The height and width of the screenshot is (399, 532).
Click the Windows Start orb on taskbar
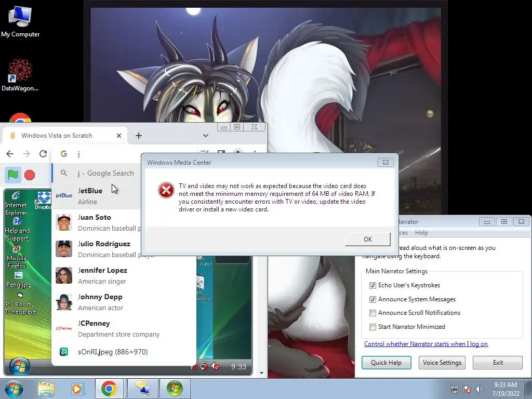click(x=14, y=389)
